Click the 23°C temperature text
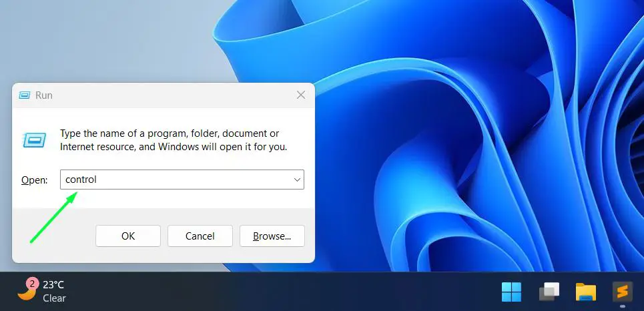644x311 pixels. pyautogui.click(x=53, y=285)
